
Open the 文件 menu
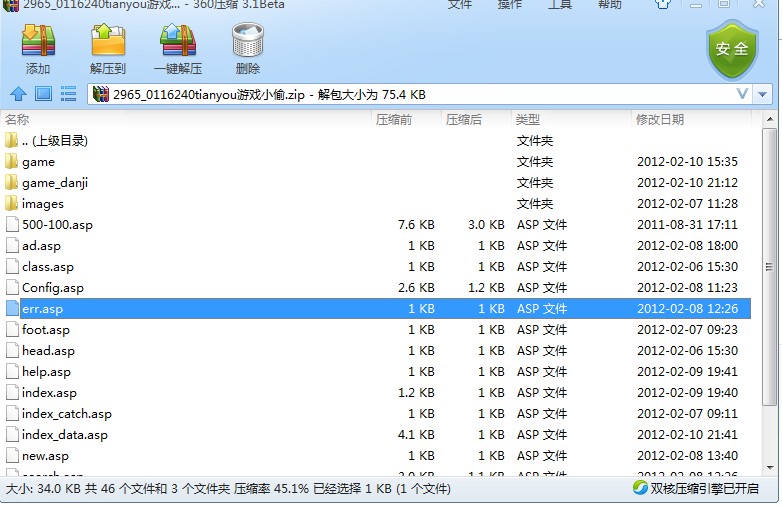pos(460,4)
